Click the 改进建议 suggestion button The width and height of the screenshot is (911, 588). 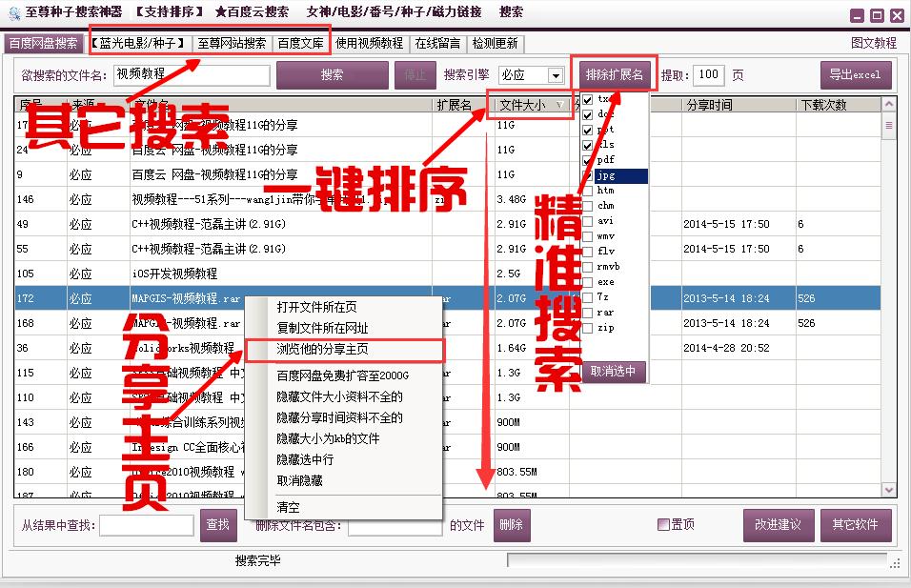click(x=778, y=524)
